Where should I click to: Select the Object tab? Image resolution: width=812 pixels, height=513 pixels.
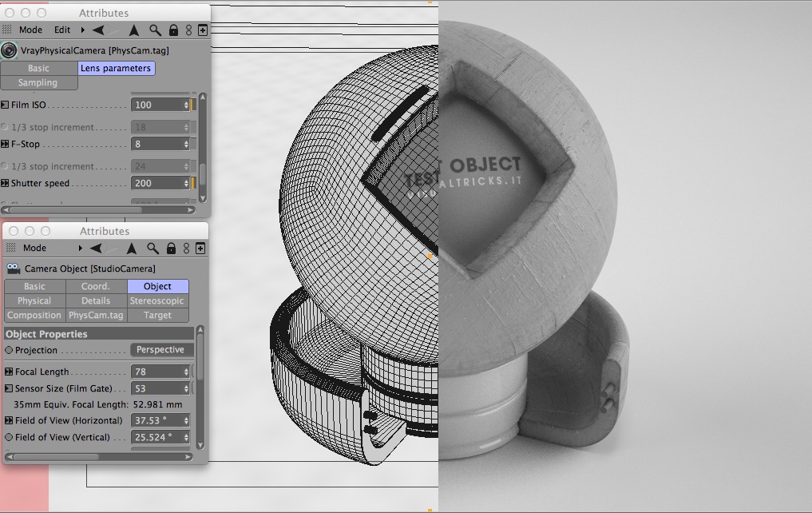pos(157,286)
